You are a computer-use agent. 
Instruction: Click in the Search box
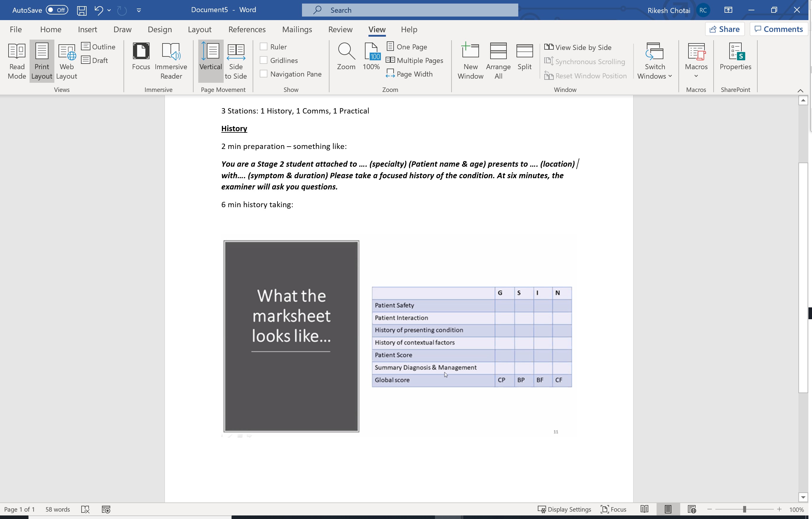pyautogui.click(x=410, y=10)
